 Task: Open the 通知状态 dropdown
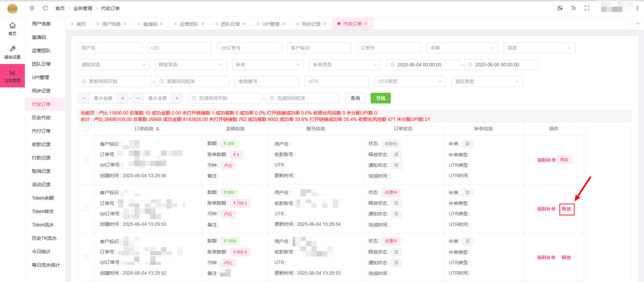pyautogui.click(x=113, y=65)
